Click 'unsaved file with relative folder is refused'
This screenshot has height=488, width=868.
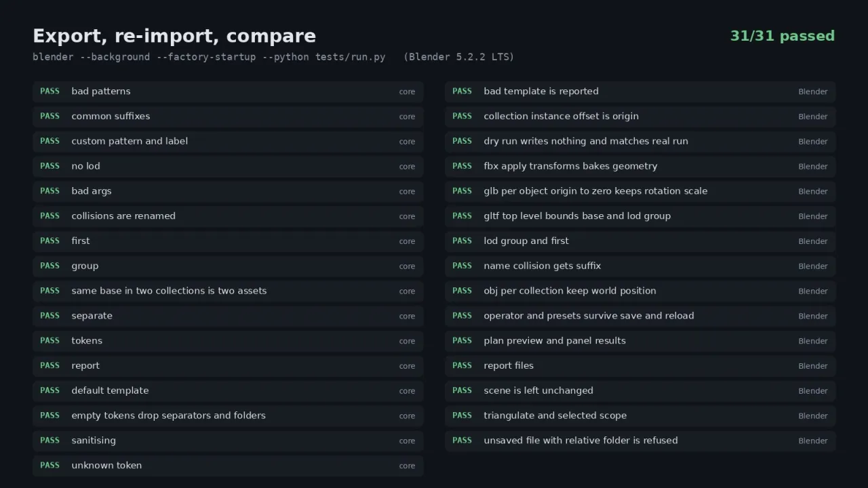(x=640, y=441)
